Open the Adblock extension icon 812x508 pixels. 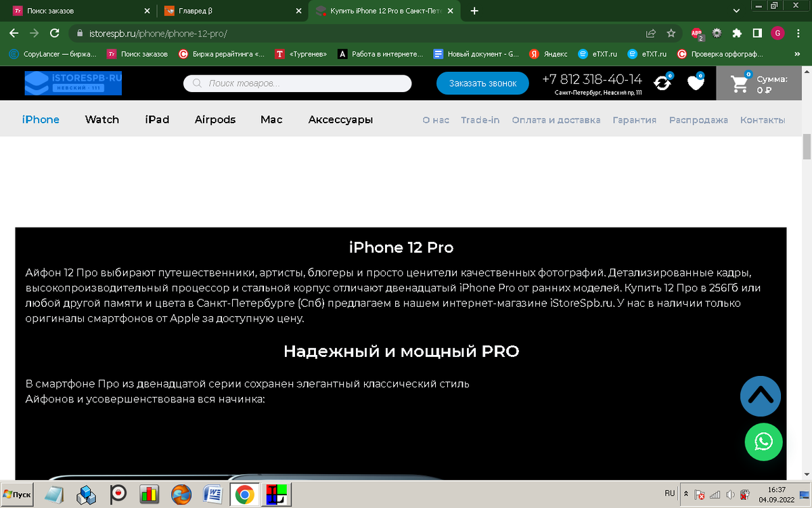point(696,33)
